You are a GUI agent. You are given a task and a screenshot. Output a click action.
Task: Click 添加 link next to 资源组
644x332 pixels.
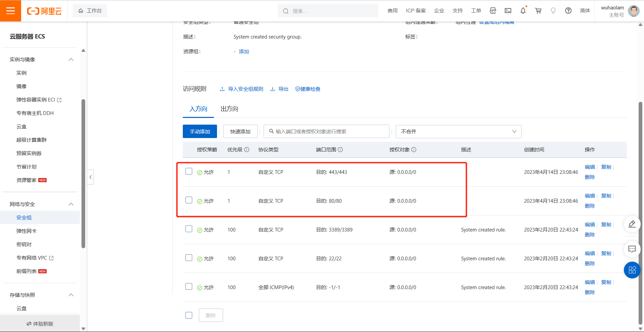pyautogui.click(x=244, y=52)
